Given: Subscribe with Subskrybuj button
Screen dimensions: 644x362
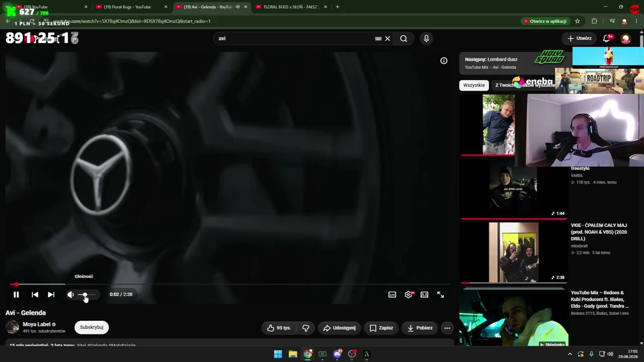Looking at the screenshot, I should pos(92,327).
